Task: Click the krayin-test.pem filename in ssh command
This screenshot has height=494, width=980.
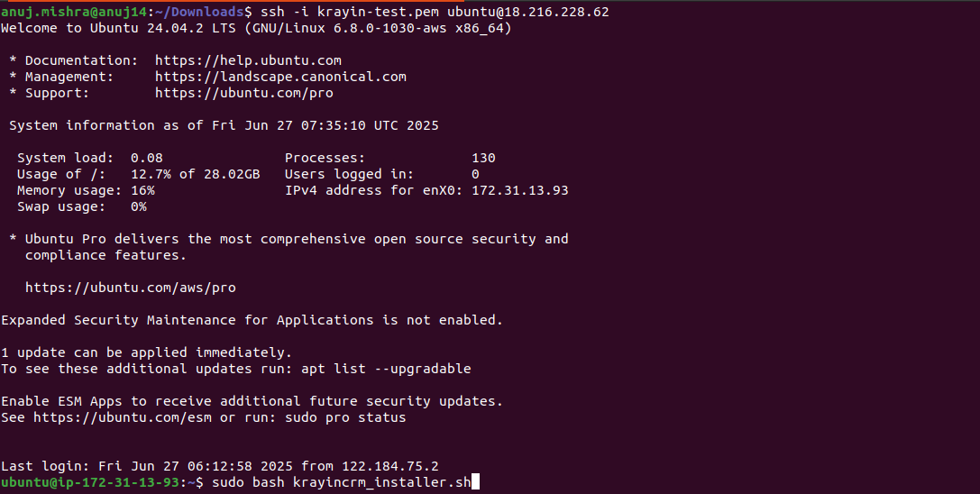Action: click(x=378, y=12)
